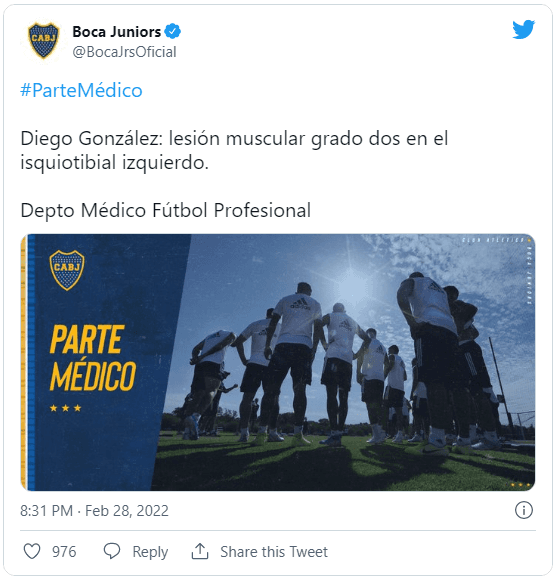
Task: Open the @BocaJrsOficial handle
Action: [x=124, y=52]
